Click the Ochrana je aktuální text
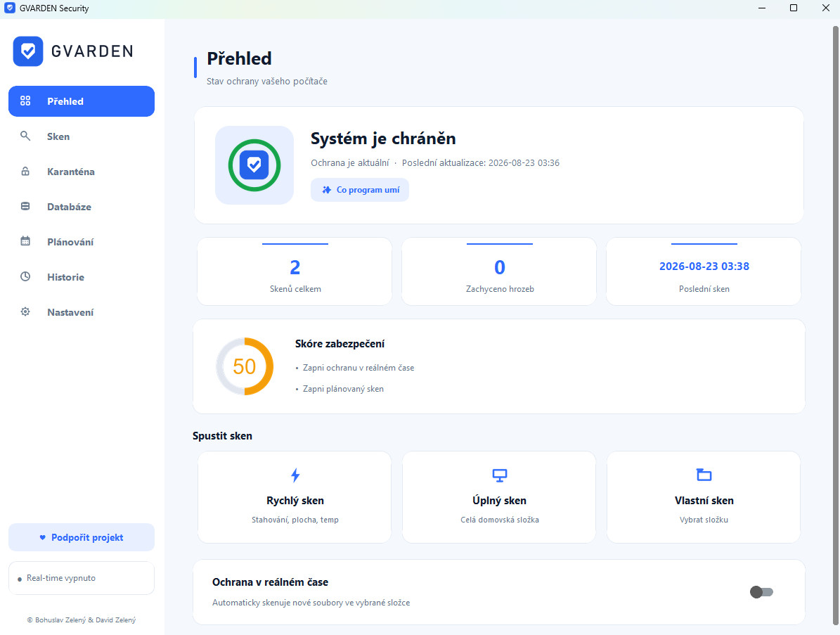Screen dimensions: 840x635 click(350, 163)
